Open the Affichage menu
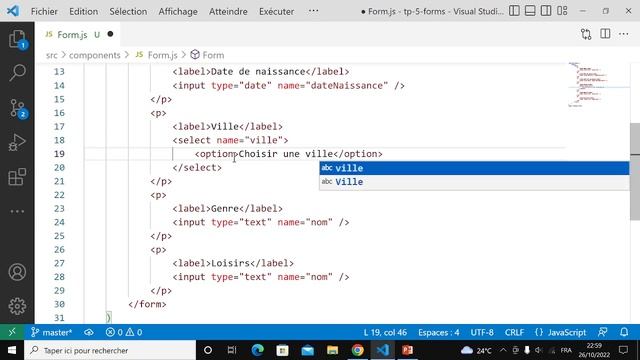Screen dimensions: 640x360 [x=178, y=11]
